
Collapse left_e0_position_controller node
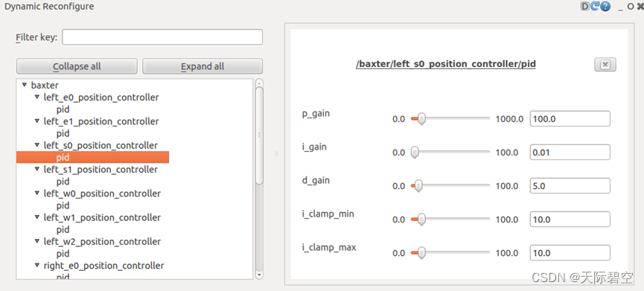37,97
